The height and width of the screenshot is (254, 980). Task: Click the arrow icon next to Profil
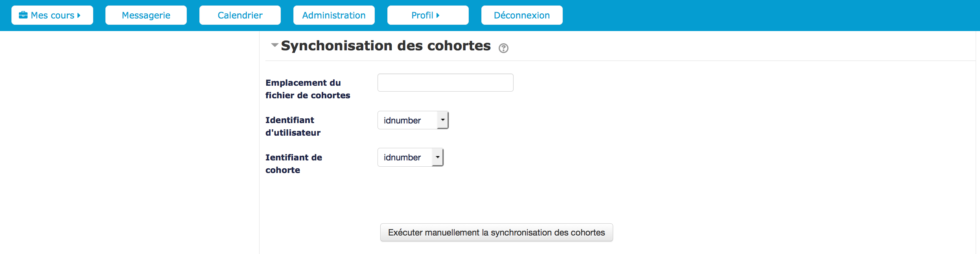tap(438, 15)
